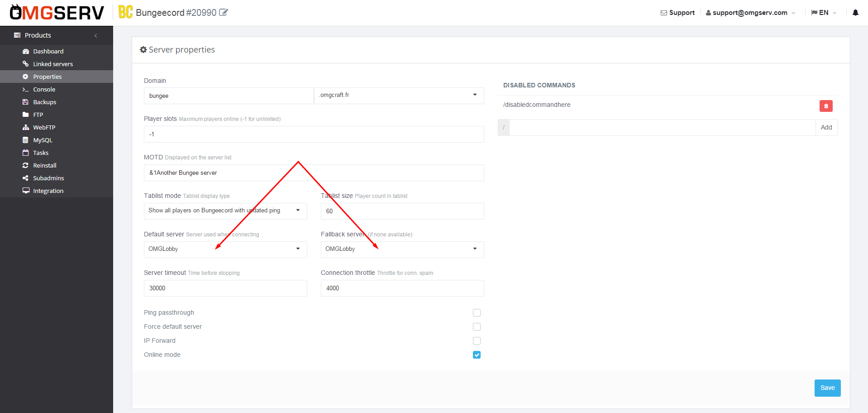Click the Dashboard icon
Image resolution: width=868 pixels, height=413 pixels.
coord(26,51)
